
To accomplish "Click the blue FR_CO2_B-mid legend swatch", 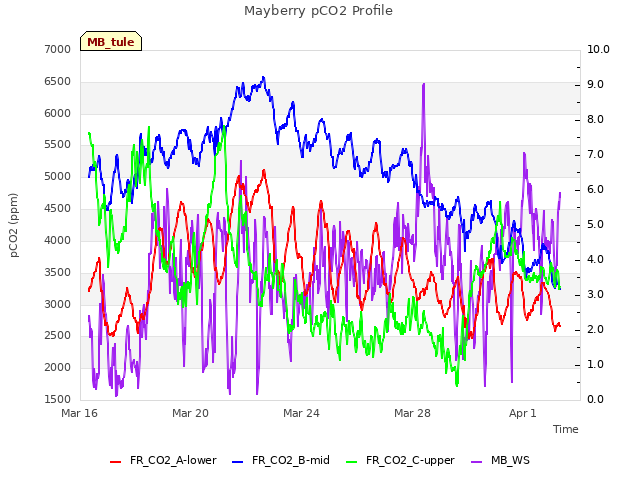I will (238, 462).
